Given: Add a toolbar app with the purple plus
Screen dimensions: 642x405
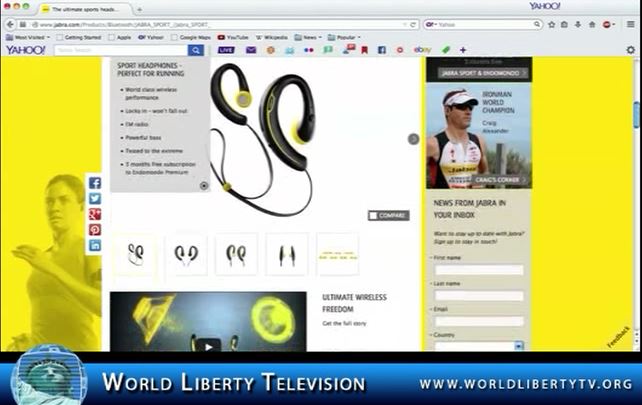Looking at the screenshot, I should coord(463,50).
